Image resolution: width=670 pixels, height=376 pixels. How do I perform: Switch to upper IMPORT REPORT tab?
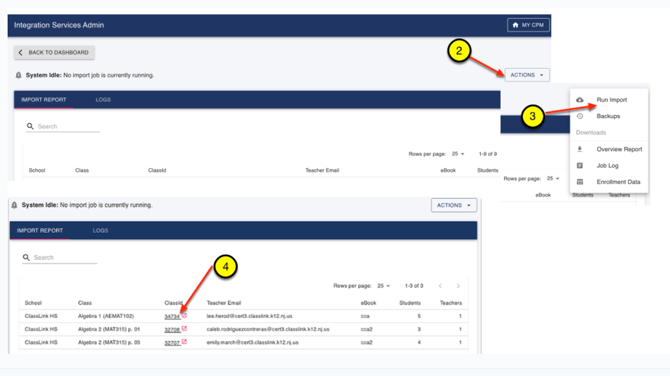coord(44,100)
